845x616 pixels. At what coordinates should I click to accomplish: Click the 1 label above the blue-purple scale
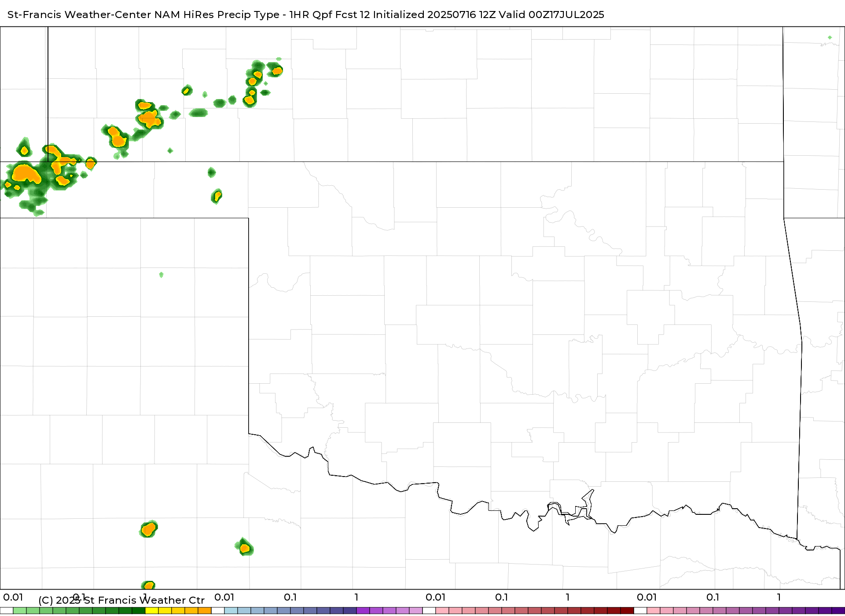pyautogui.click(x=356, y=597)
